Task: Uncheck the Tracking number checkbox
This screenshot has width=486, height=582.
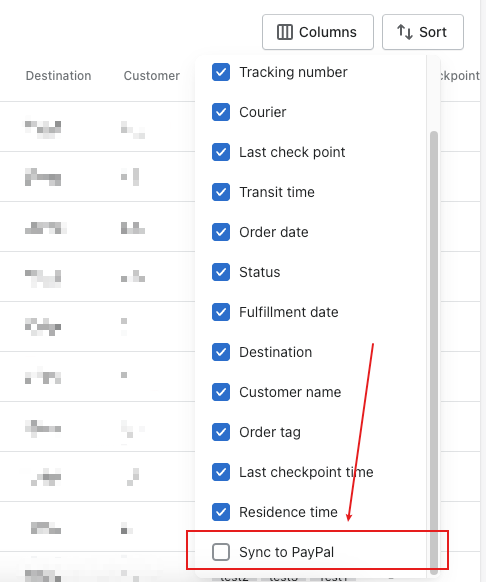Action: tap(221, 72)
